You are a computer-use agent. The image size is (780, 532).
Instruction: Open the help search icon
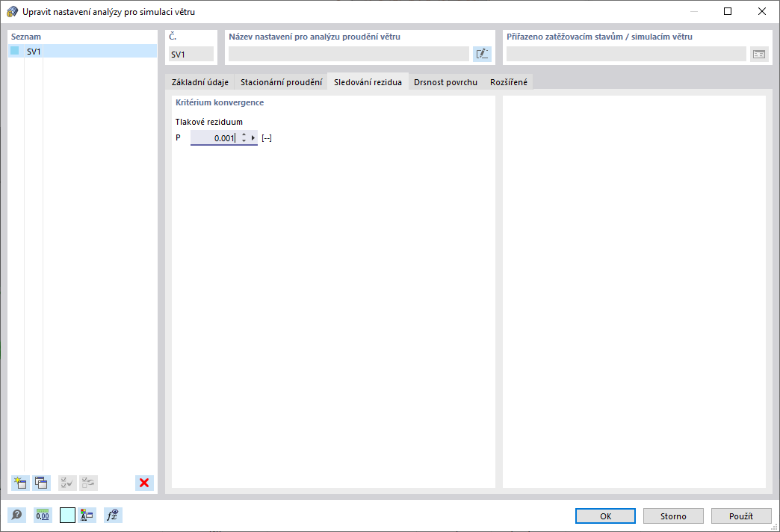[x=16, y=515]
